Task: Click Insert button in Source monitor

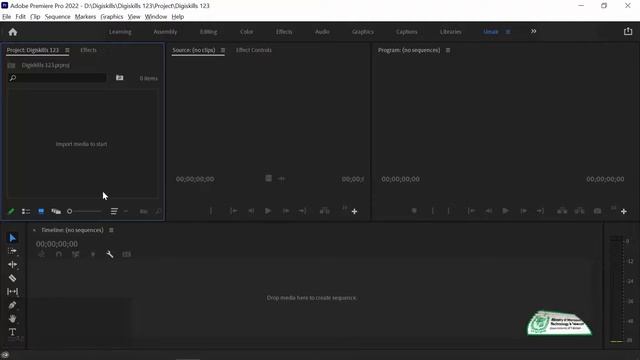Action: pos(324,211)
